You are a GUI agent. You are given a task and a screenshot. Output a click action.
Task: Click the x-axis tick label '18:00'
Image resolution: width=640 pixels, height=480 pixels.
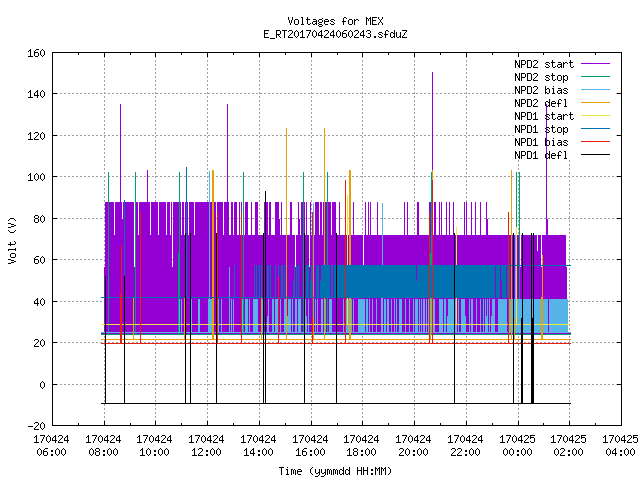(x=362, y=452)
